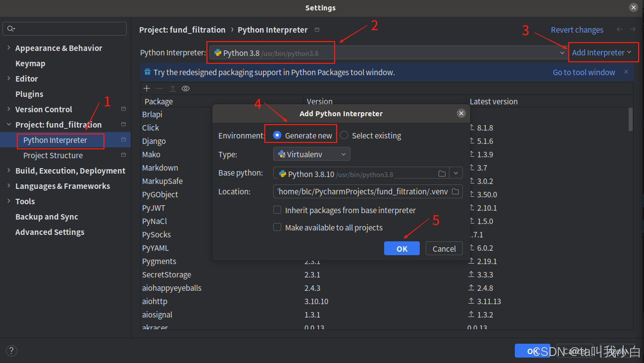Click project icon beside Project Structure item
The image size is (644, 363).
coord(123,155)
